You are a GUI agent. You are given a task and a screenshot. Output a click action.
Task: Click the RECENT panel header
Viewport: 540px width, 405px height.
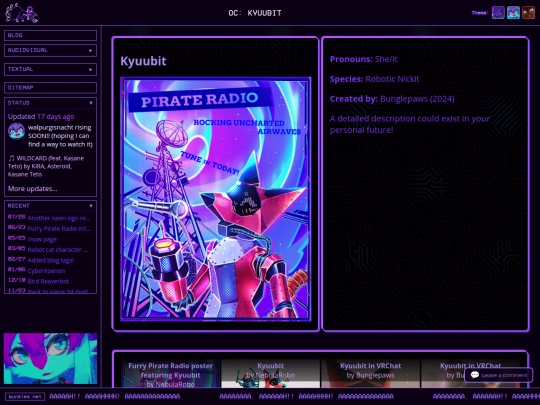(50, 206)
